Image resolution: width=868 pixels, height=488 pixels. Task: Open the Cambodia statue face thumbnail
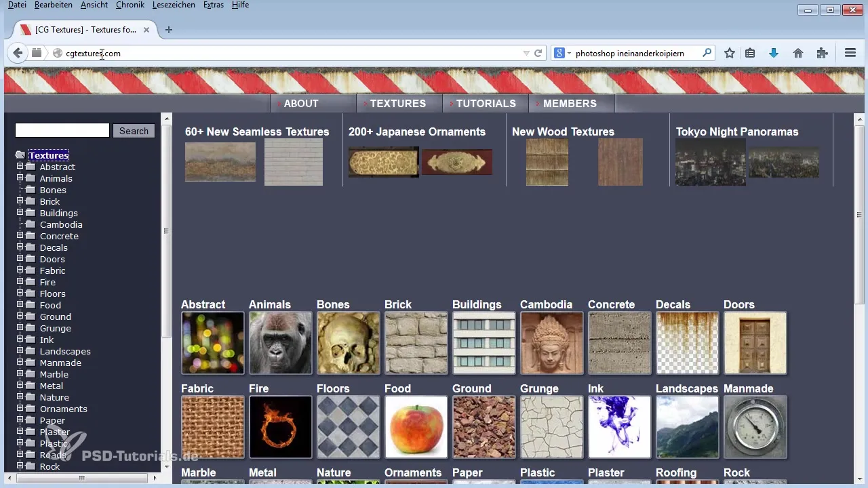point(552,343)
